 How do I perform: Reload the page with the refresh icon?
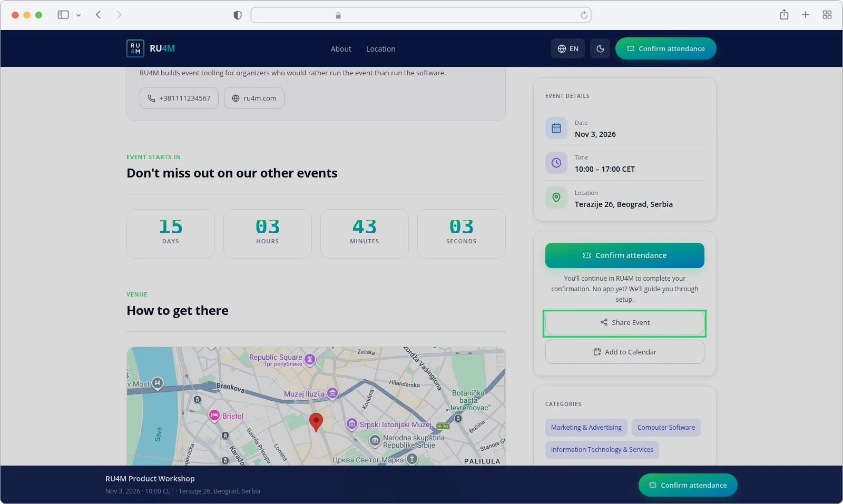point(584,15)
